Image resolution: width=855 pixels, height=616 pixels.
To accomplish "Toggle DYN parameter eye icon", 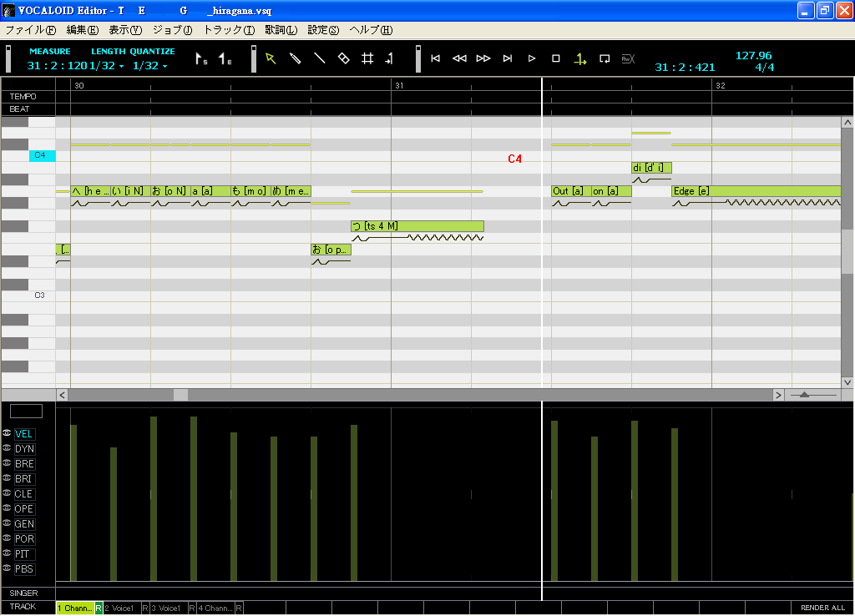I will (x=7, y=447).
